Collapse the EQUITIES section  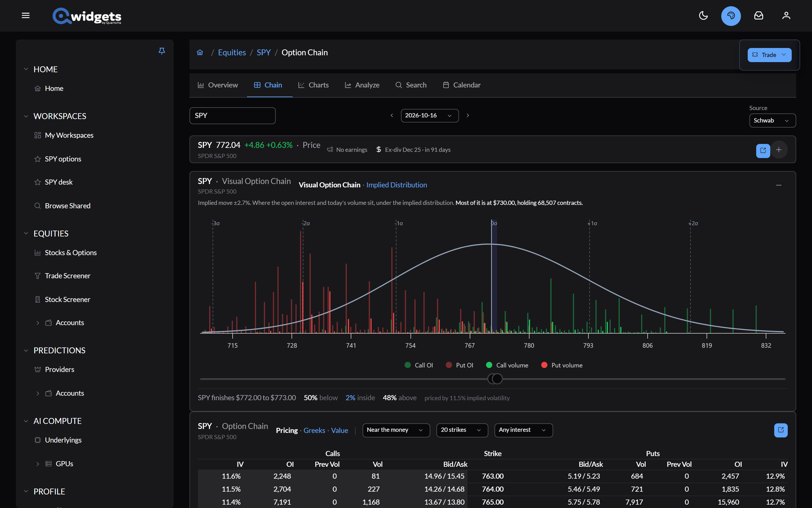tap(26, 233)
